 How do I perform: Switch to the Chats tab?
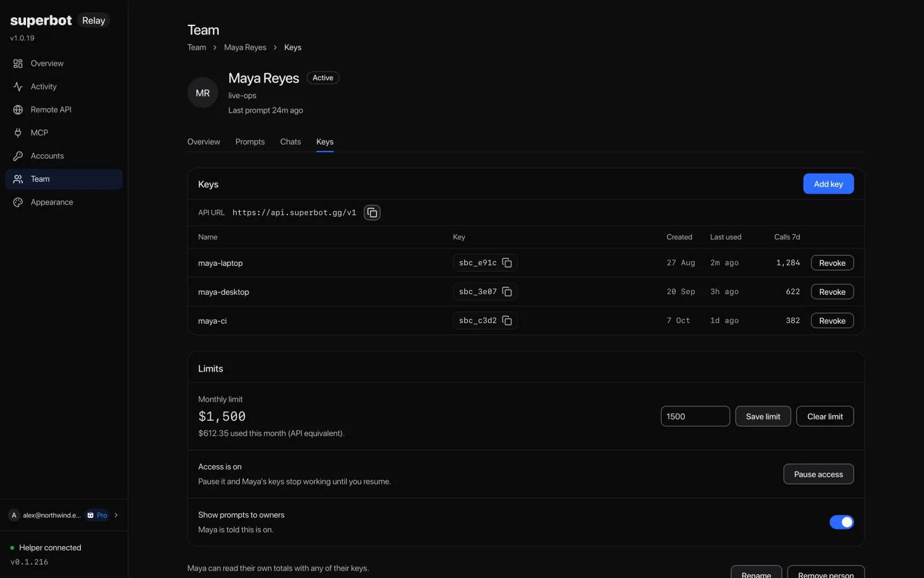290,142
